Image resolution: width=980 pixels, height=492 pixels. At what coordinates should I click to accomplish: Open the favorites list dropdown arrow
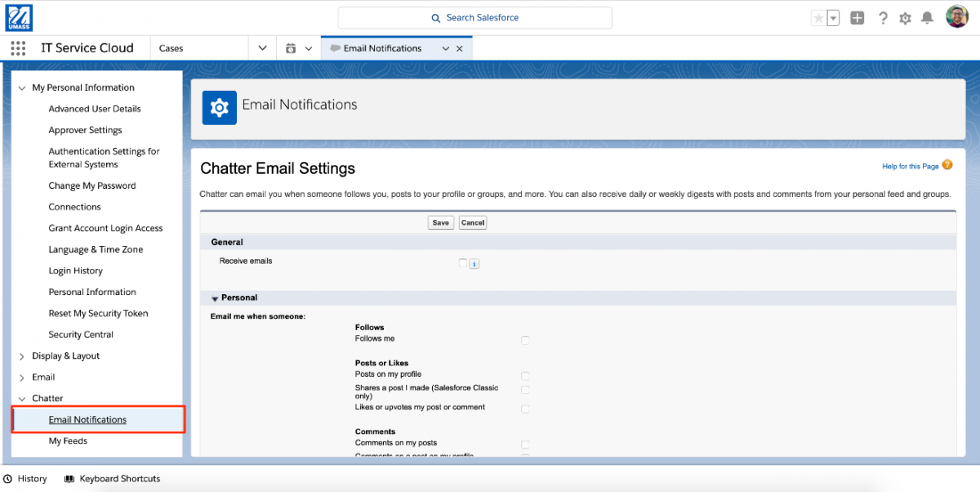coord(833,18)
